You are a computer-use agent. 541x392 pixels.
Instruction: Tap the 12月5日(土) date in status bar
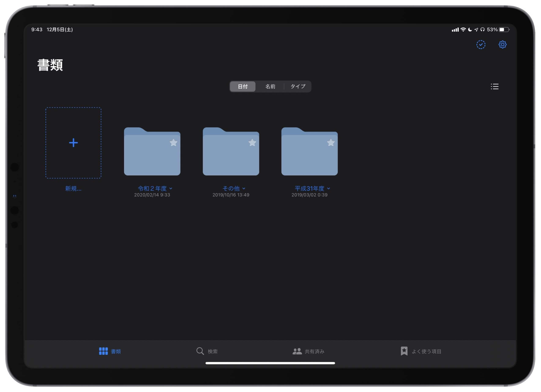click(x=60, y=30)
